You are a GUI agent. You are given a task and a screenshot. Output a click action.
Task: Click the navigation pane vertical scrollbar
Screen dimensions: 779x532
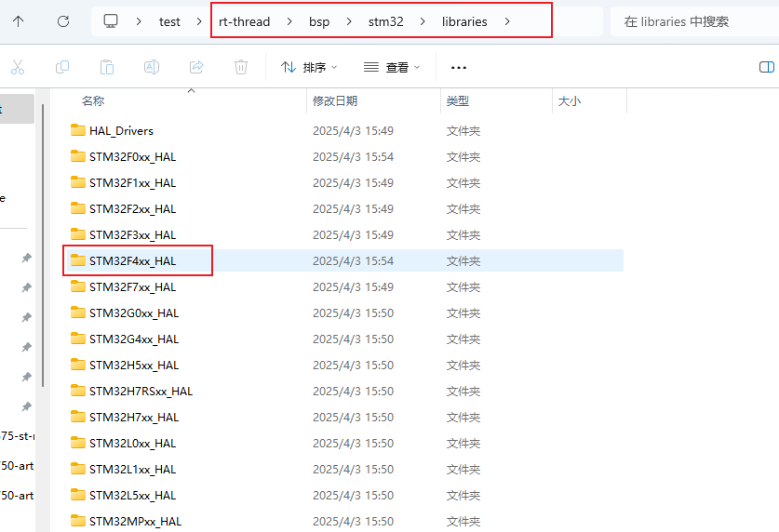tap(43, 246)
